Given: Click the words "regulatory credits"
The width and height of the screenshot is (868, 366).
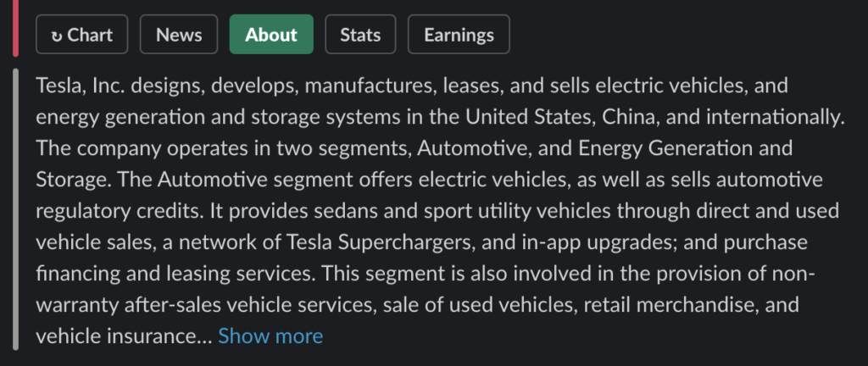Looking at the screenshot, I should coord(115,211).
